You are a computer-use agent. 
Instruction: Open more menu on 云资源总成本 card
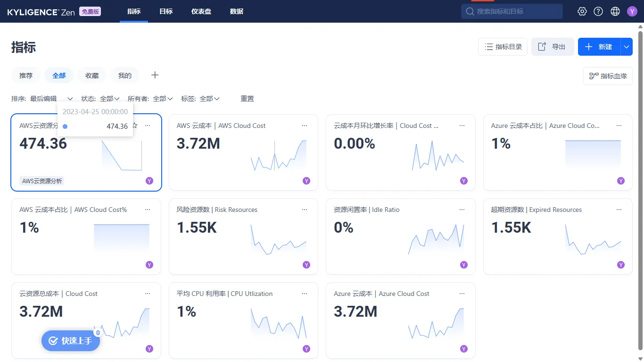coord(148,294)
